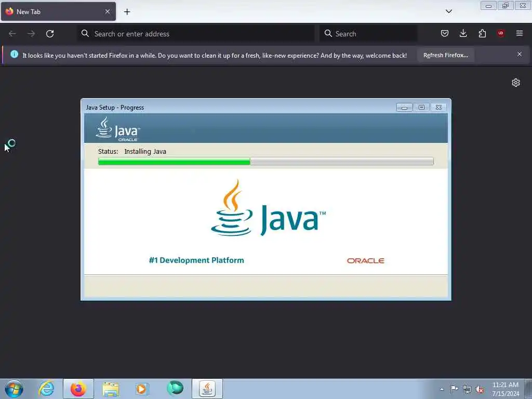Click the red ORACLE logo
Screen dimensions: 532x399
pyautogui.click(x=365, y=261)
